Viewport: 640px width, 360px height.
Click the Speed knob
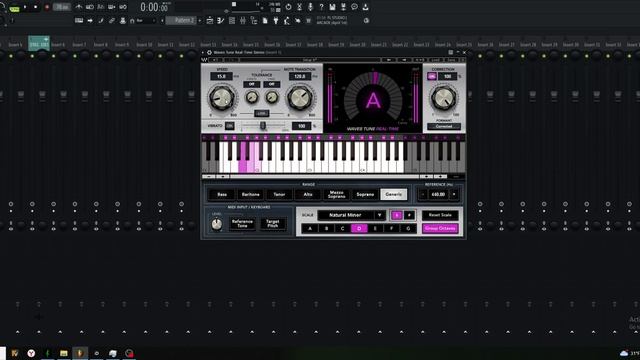tap(222, 98)
